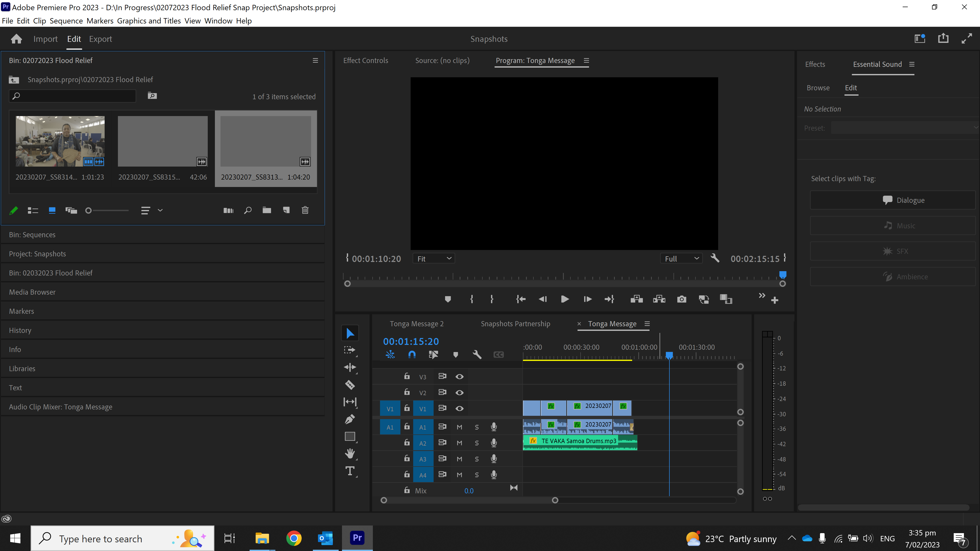Viewport: 980px width, 551px height.
Task: Enable snap using the magnet icon
Action: 412,354
